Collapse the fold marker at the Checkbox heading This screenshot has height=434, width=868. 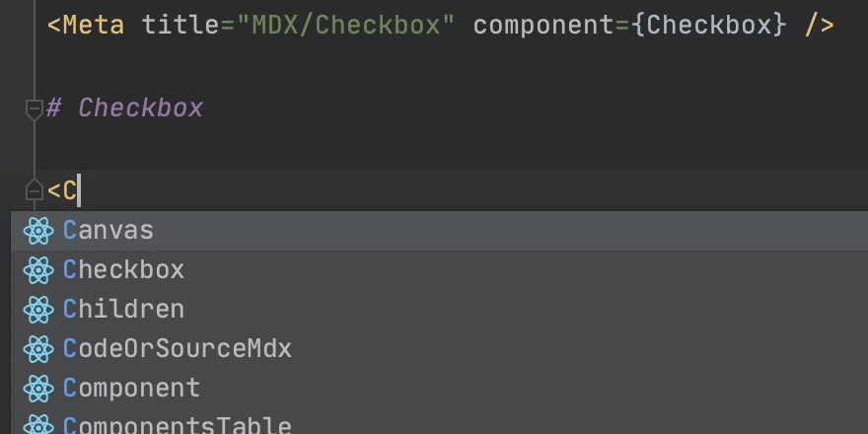click(35, 108)
